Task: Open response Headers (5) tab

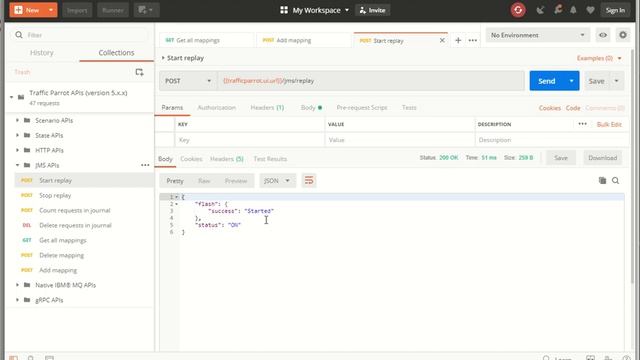Action: [x=227, y=159]
